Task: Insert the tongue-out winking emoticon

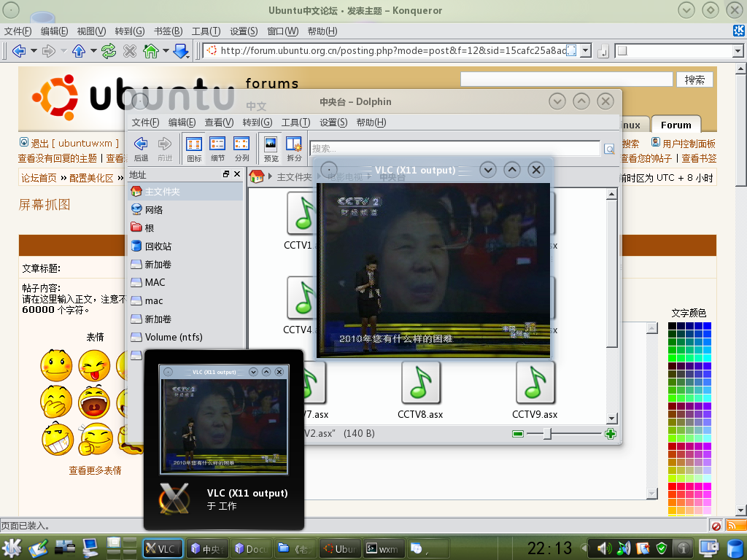Action: (94, 365)
